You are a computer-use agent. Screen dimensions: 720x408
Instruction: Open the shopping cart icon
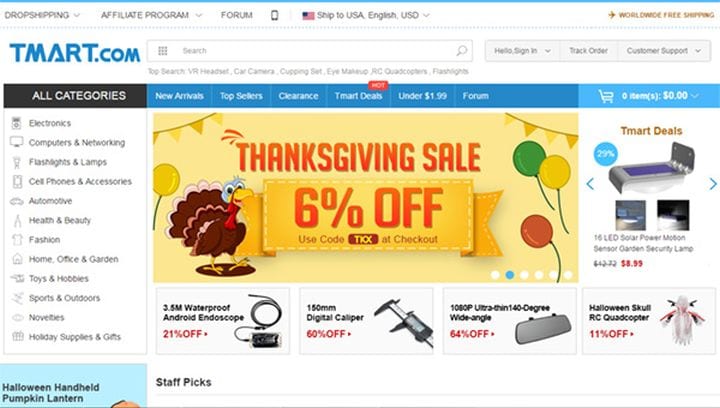tap(606, 96)
